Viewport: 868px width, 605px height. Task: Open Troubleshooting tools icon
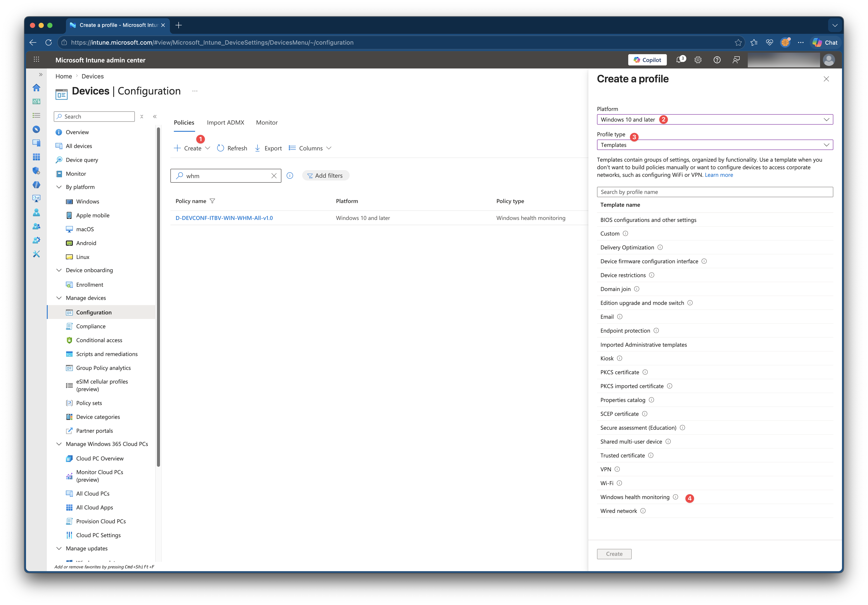coord(36,254)
